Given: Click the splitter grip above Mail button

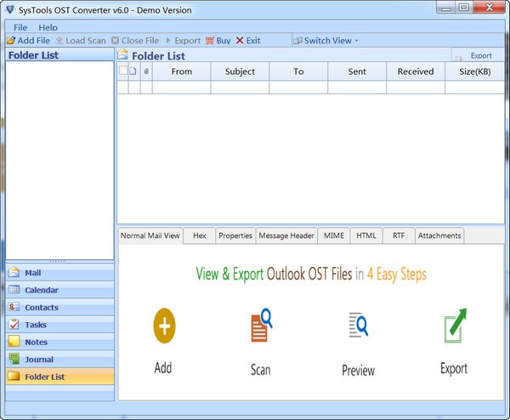Looking at the screenshot, I should pyautogui.click(x=57, y=261).
